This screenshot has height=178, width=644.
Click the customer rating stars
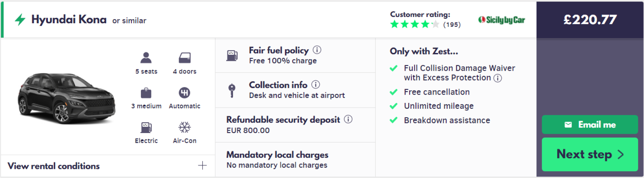click(415, 25)
